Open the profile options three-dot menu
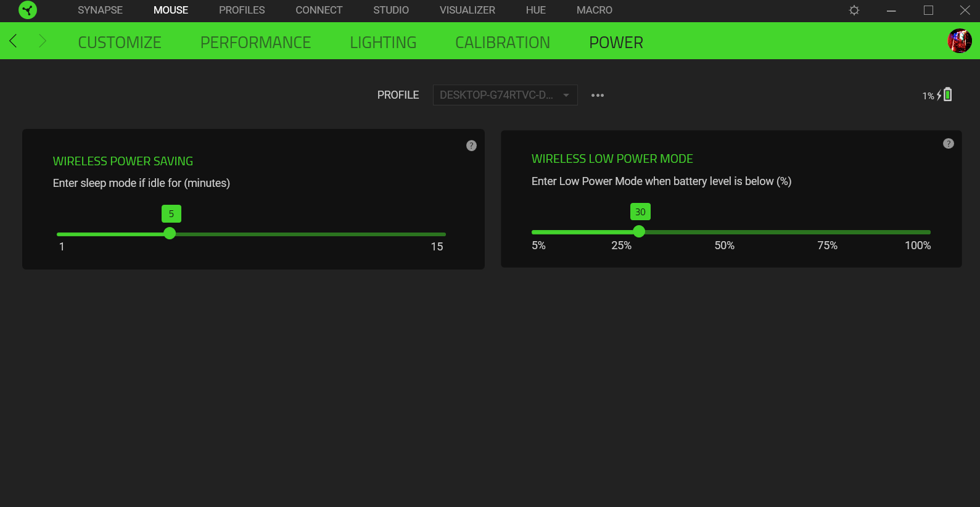Screen dimensions: 980x507 (x=597, y=96)
